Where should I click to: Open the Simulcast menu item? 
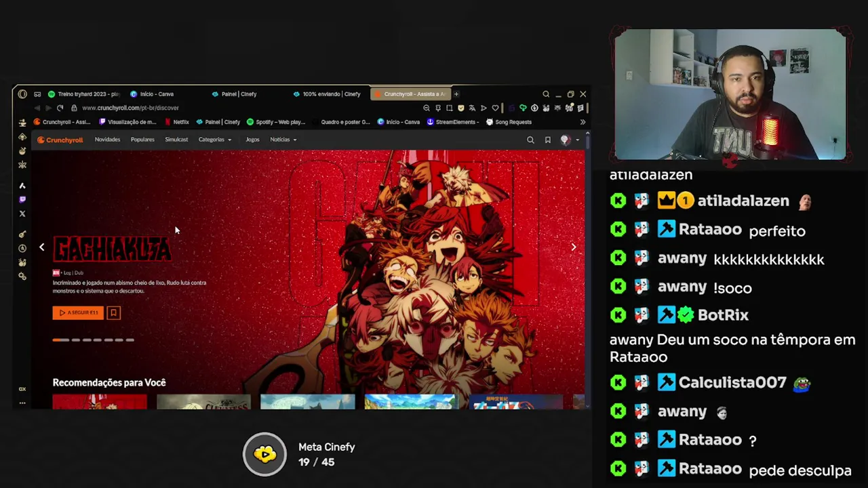click(x=176, y=140)
